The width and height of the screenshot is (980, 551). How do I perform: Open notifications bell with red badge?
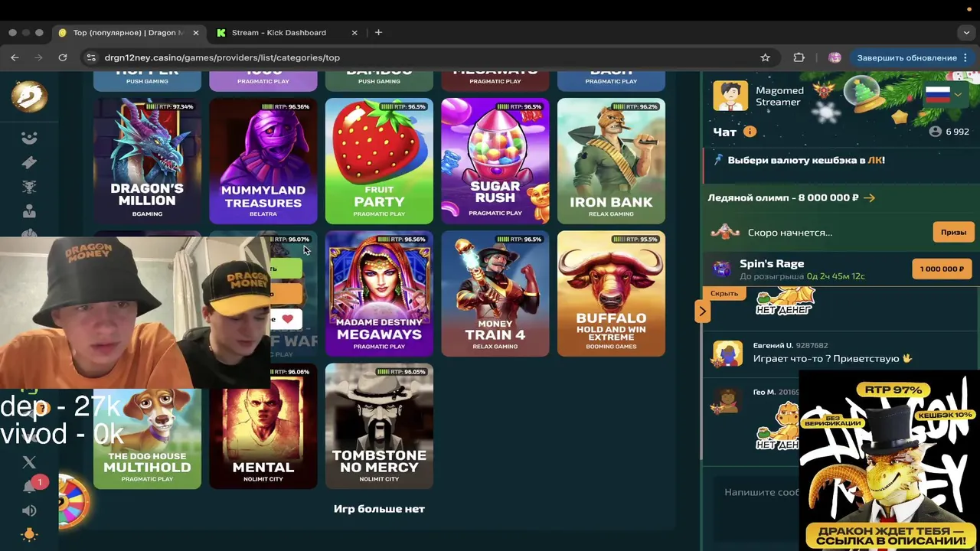(x=31, y=486)
